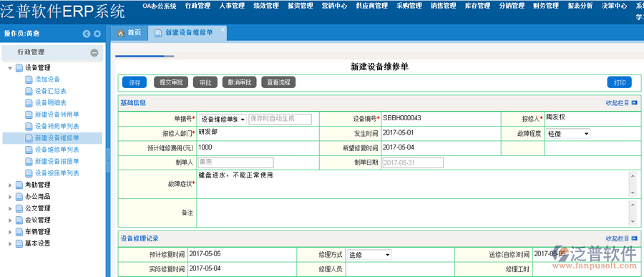Click the 打印 button
The width and height of the screenshot is (644, 277).
point(620,82)
